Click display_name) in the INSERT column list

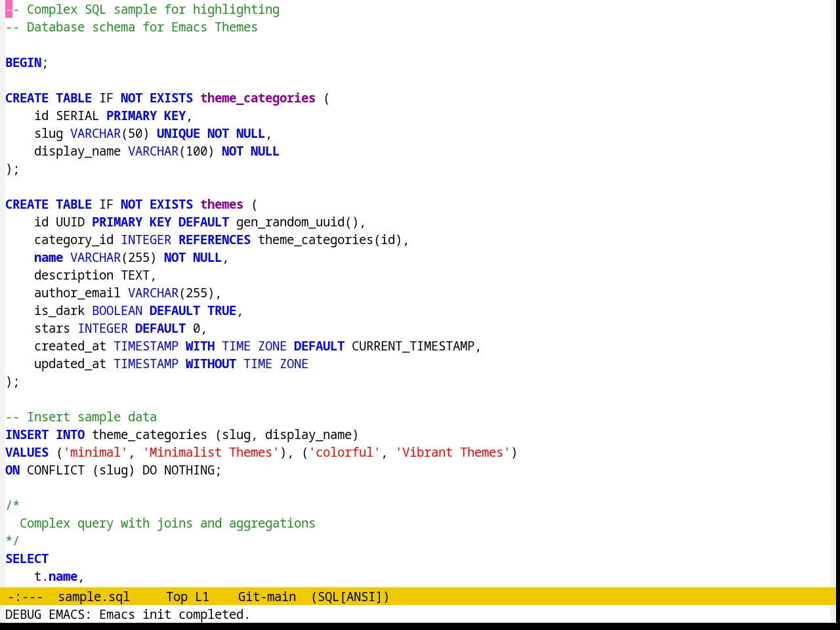pos(312,434)
